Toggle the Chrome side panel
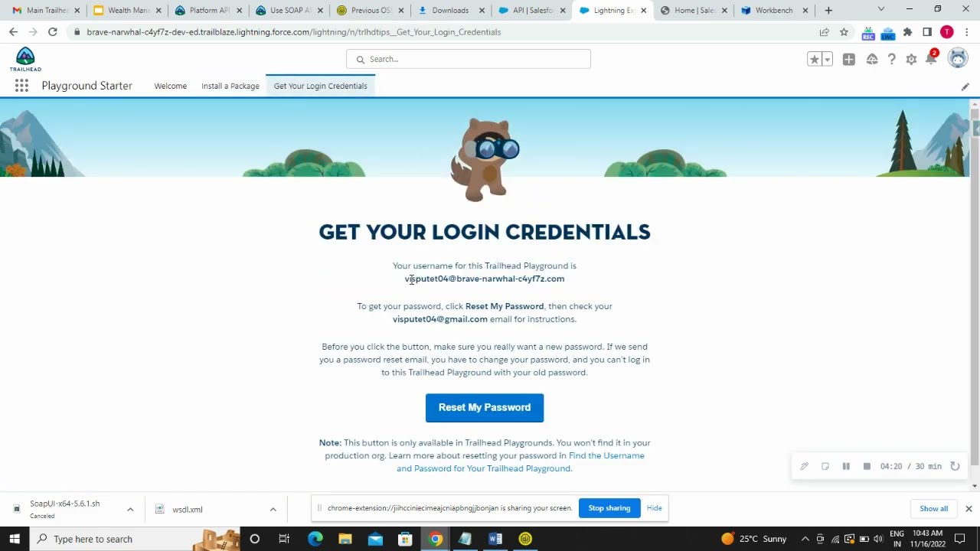The image size is (980, 551). (x=927, y=32)
